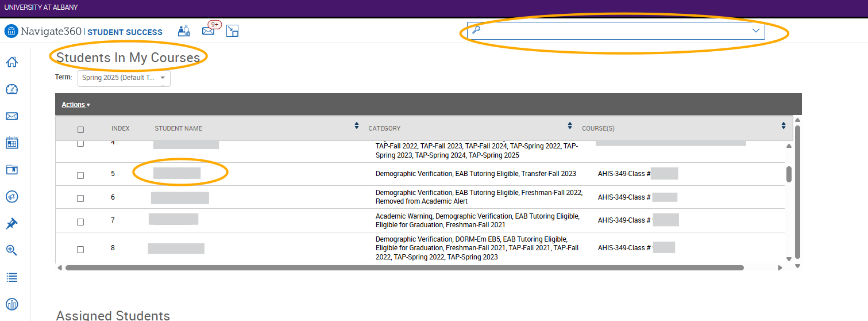Open advanced search magnifier icon in sidebar

(11, 250)
